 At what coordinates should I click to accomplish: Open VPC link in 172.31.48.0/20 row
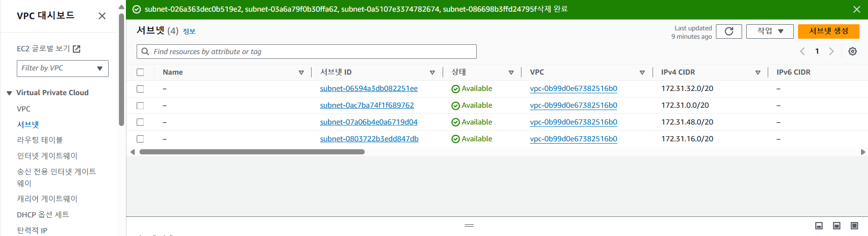coord(573,122)
